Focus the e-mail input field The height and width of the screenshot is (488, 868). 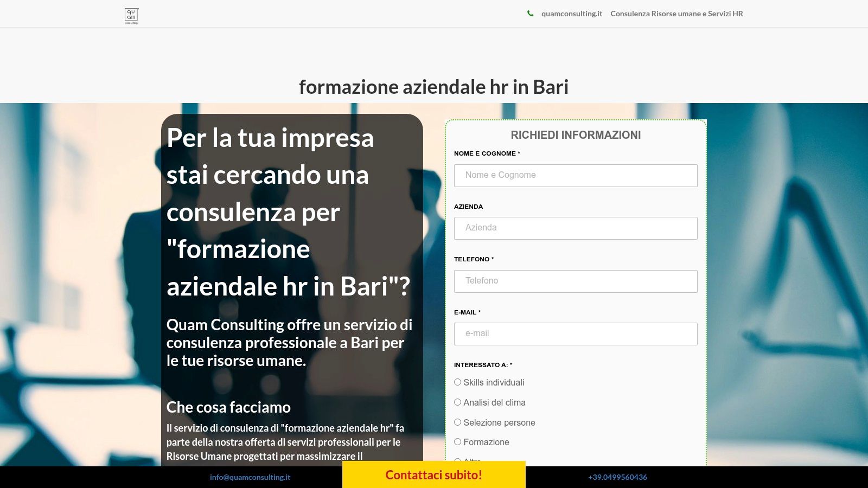tap(576, 334)
